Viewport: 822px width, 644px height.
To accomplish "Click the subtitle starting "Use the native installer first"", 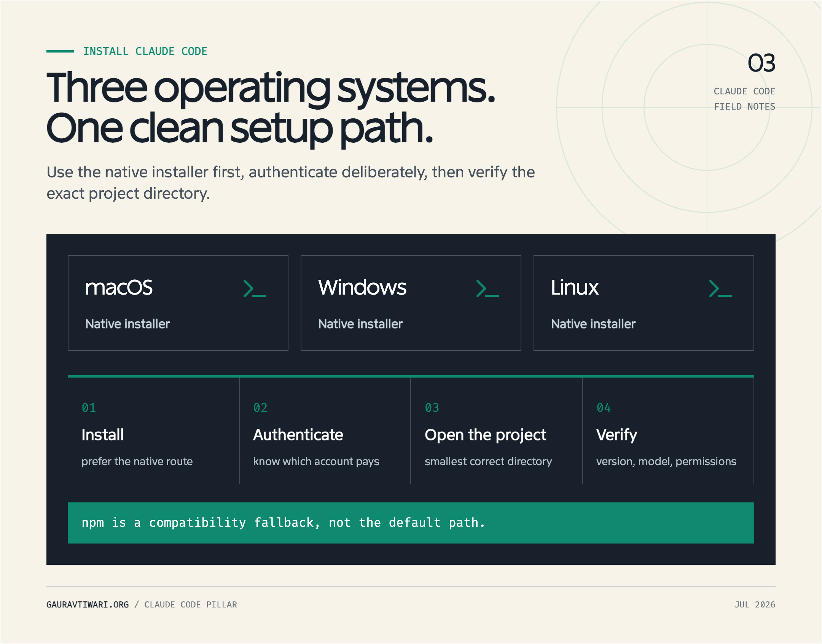I will [291, 183].
